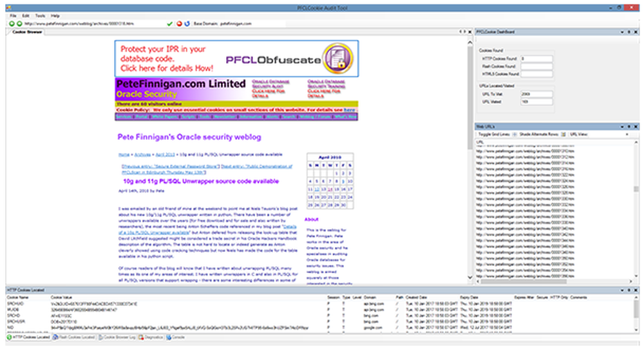The width and height of the screenshot is (644, 351).
Task: Open Web URLs panel options dropdown
Action: point(622,126)
